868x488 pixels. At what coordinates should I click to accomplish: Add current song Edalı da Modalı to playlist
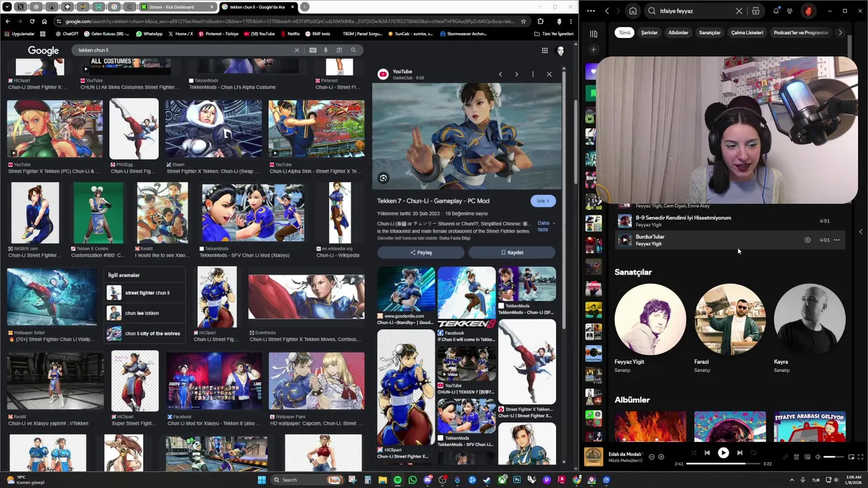point(661,457)
